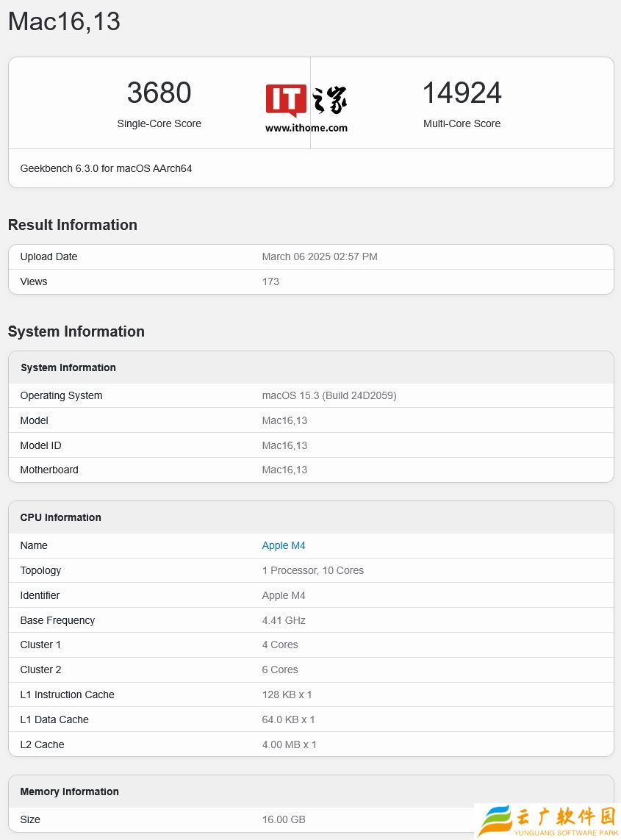Screen dimensions: 621x840
Task: Select the L1 Data Cache label
Action: [54, 719]
